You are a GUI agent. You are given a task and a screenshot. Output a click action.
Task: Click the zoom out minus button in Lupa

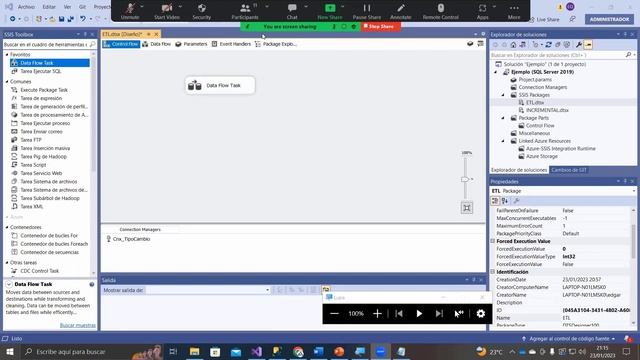coord(334,313)
